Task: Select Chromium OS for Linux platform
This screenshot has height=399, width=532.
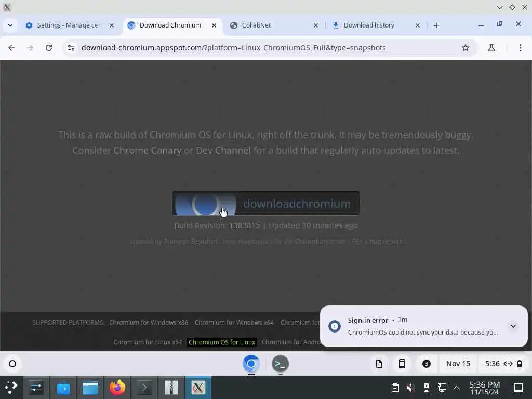Action: point(222,342)
